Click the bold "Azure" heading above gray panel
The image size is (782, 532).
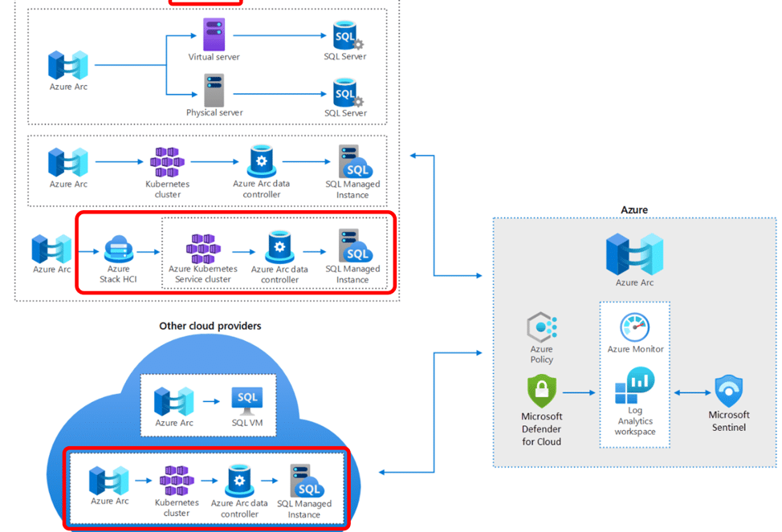coord(634,210)
